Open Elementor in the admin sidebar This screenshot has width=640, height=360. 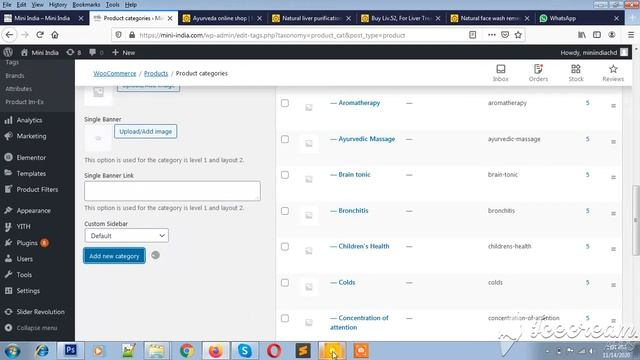coord(31,157)
